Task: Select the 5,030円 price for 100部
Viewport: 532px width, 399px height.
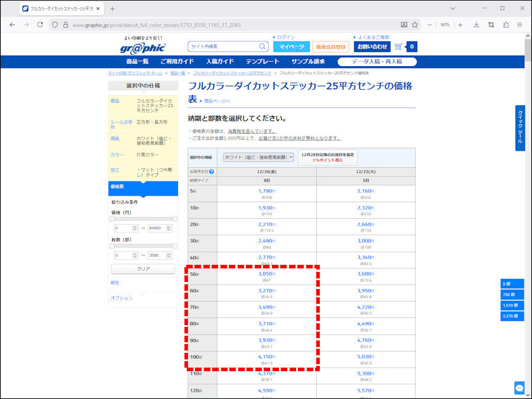Action: point(366,356)
